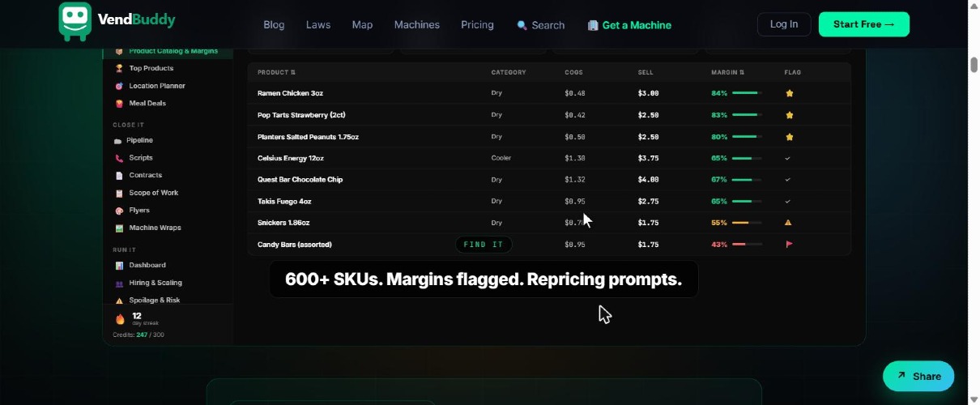This screenshot has width=980, height=405.
Task: Click the 600+ SKUs caption text
Action: [484, 279]
